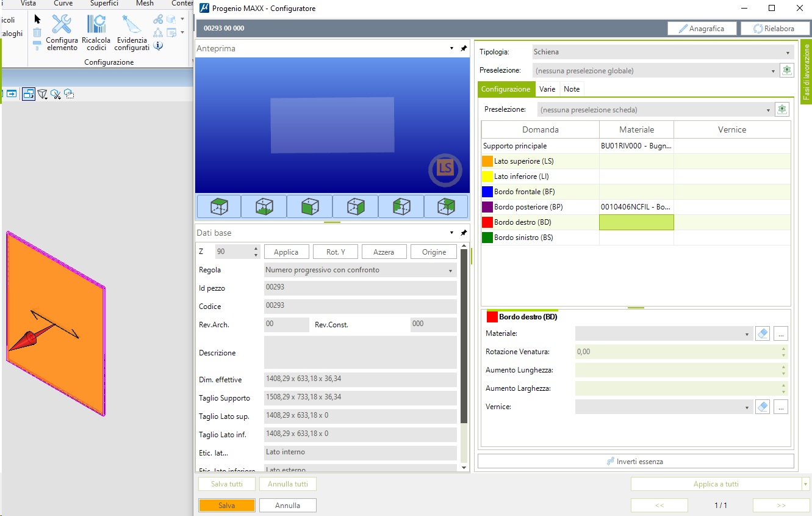Click the Azzera button
Screen dimensions: 812x516
[384, 252]
